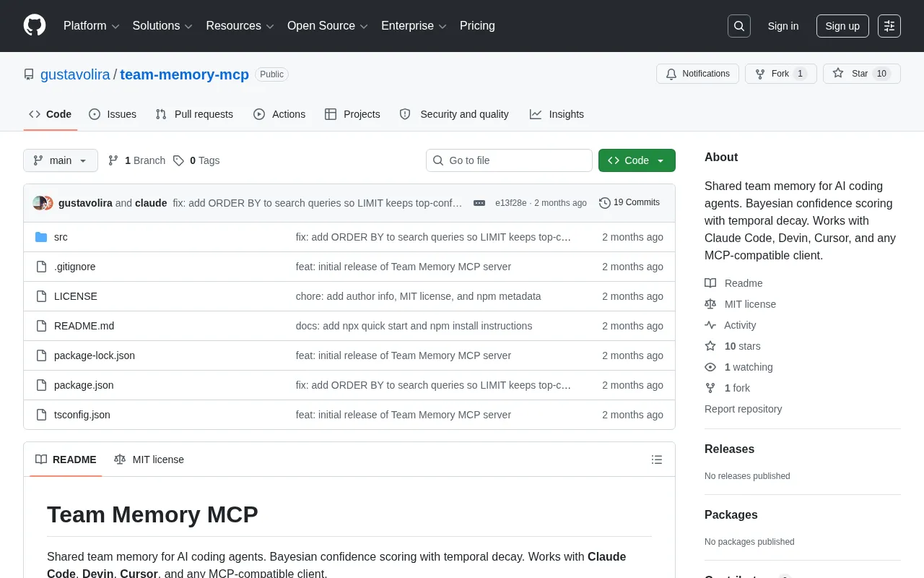The width and height of the screenshot is (924, 578).
Task: Open the Insights tab
Action: [557, 114]
